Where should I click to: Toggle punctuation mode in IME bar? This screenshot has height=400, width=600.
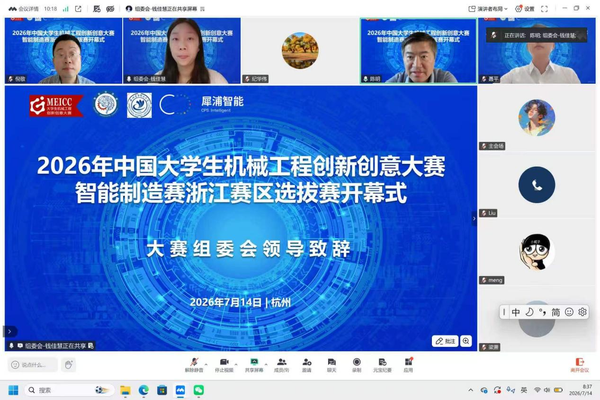543,312
